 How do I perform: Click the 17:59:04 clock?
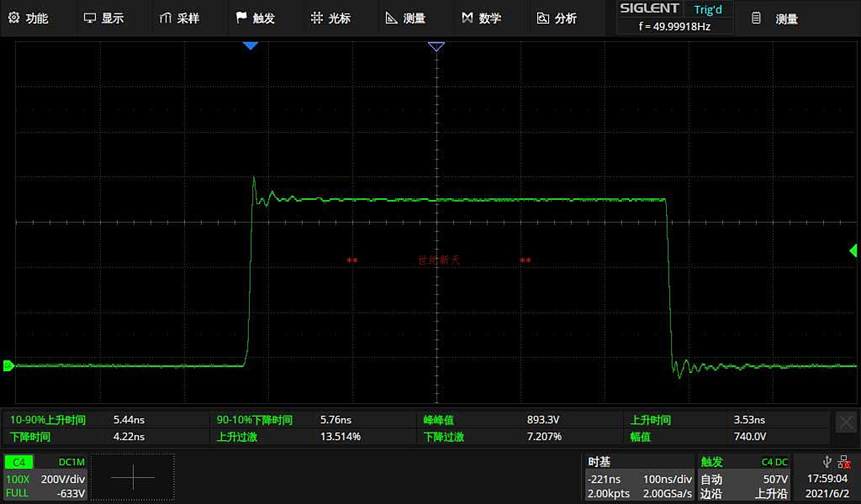click(827, 479)
